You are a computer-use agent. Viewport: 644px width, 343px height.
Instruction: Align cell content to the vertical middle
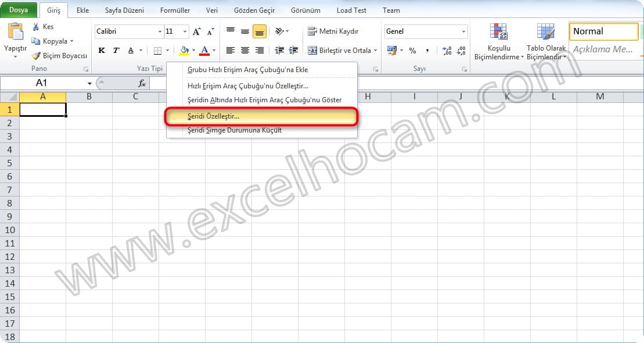245,31
